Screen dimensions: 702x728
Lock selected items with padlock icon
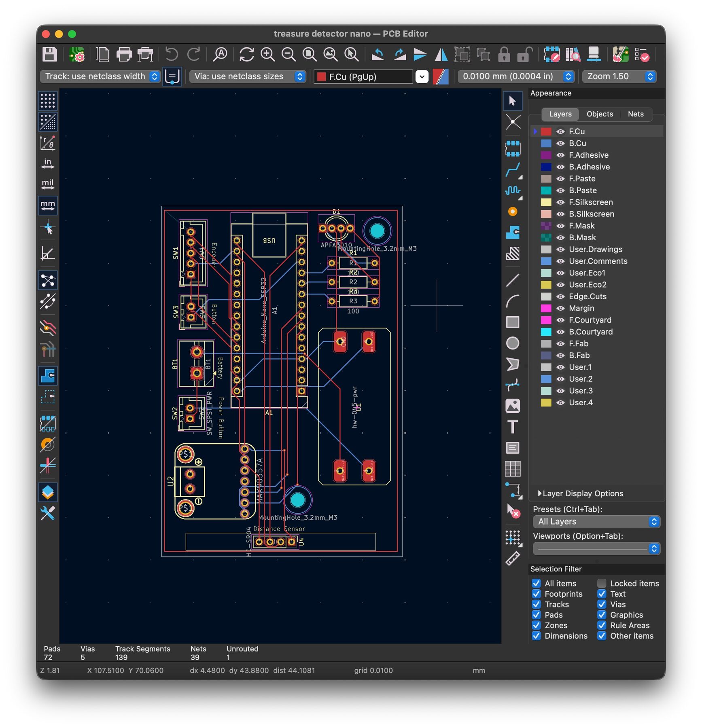tap(504, 54)
